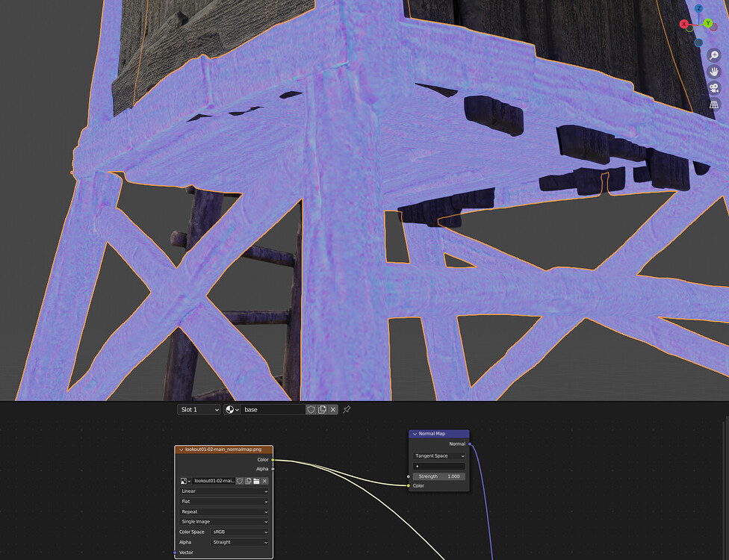Collapse the Normal Map node

click(415, 434)
